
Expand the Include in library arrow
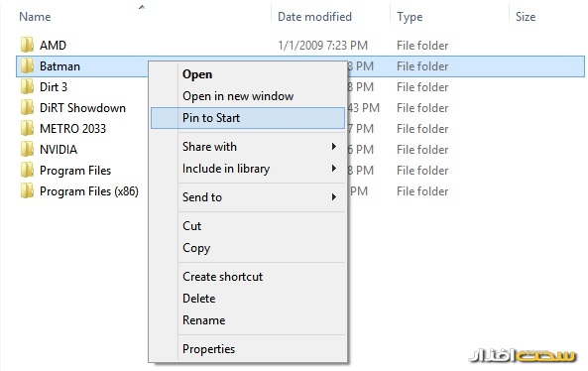tap(334, 168)
